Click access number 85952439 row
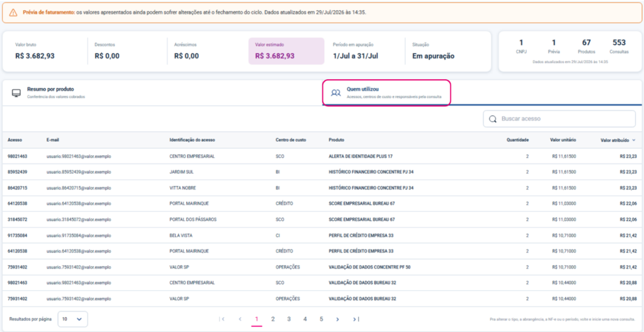The width and height of the screenshot is (644, 332). [322, 172]
